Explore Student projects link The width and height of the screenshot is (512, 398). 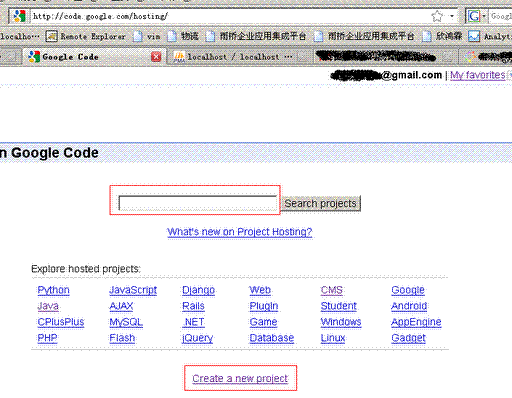pyautogui.click(x=339, y=306)
